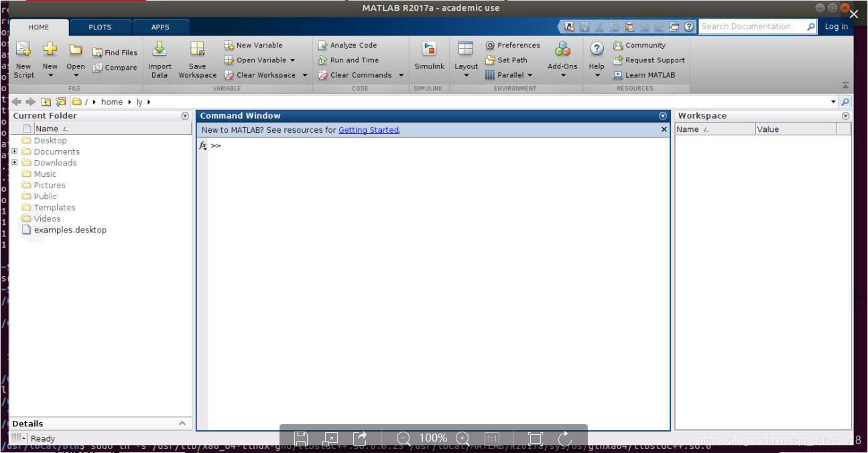Click Learn MATLAB

click(x=644, y=75)
